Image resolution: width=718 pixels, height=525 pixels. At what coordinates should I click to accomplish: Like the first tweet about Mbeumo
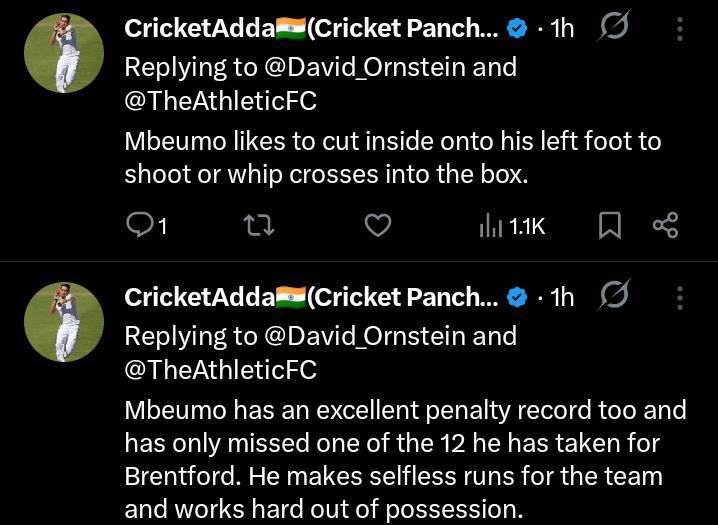(376, 226)
